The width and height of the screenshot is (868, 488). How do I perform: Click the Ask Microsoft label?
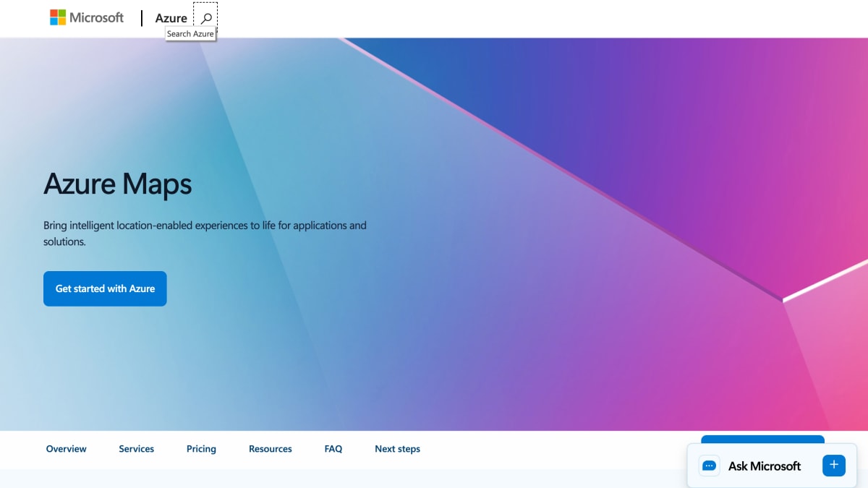[765, 466]
